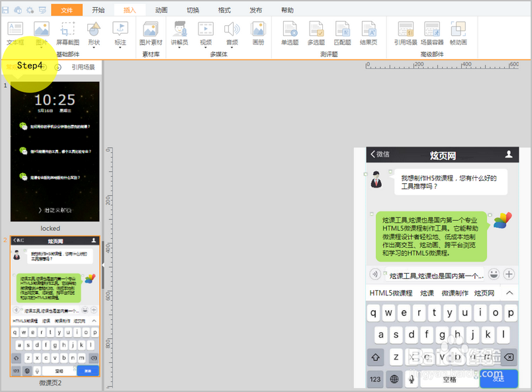Insert a 讲解员 narrator

pyautogui.click(x=179, y=33)
